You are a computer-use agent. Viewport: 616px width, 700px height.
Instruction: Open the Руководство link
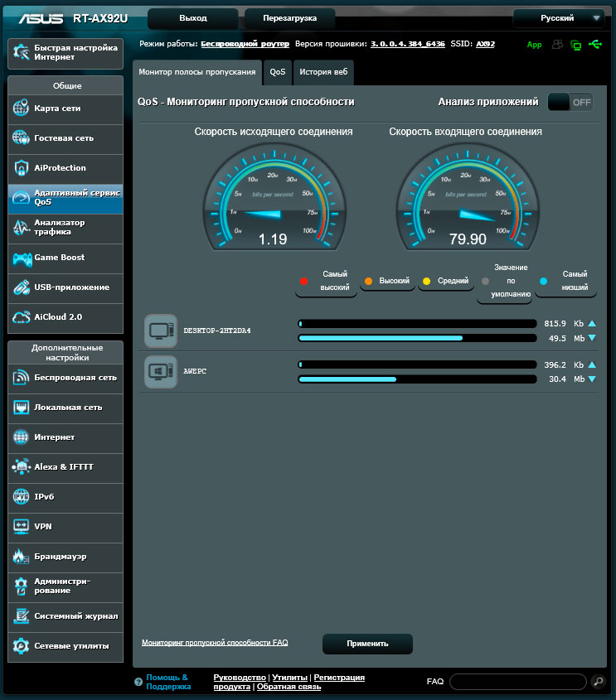click(240, 678)
